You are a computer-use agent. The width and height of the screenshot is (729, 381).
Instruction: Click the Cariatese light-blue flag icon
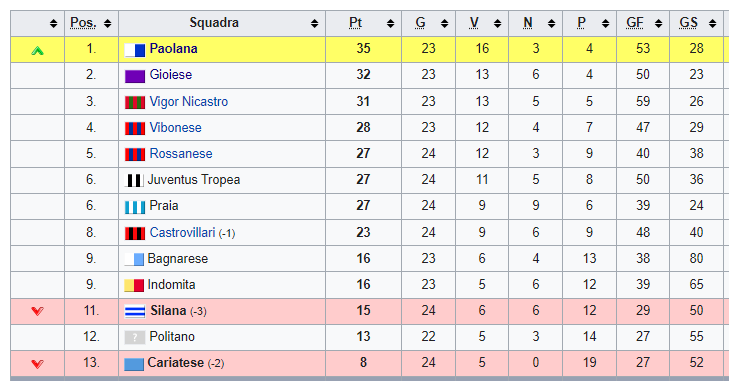(134, 364)
